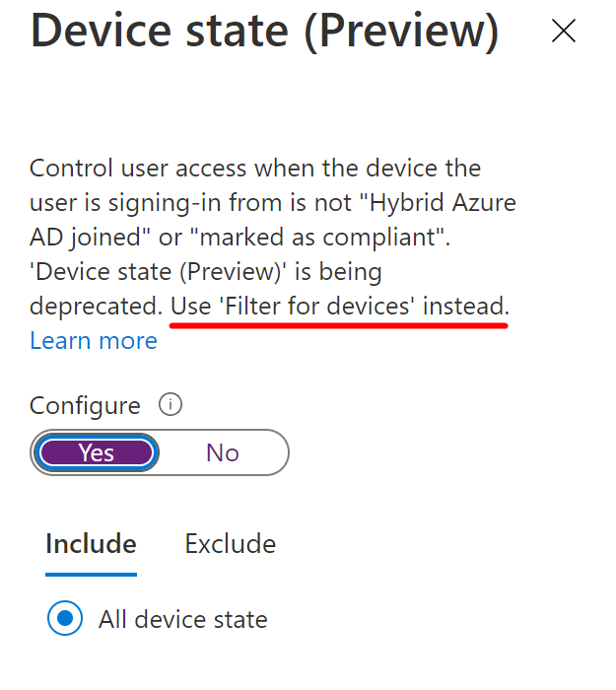Select the All device state radio button
This screenshot has width=616, height=690.
66,619
